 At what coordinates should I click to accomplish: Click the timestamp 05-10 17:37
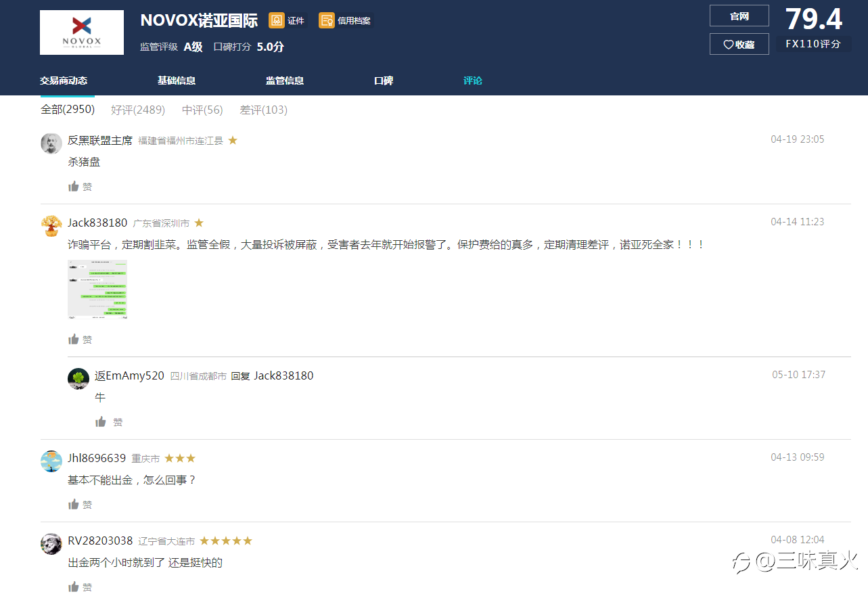[799, 375]
